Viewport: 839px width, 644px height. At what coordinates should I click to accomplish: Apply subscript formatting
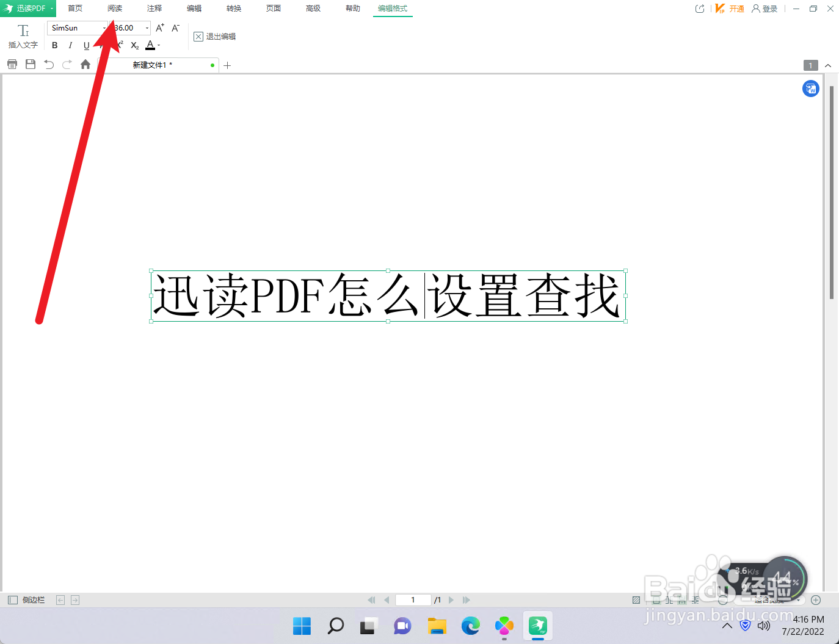pyautogui.click(x=135, y=45)
